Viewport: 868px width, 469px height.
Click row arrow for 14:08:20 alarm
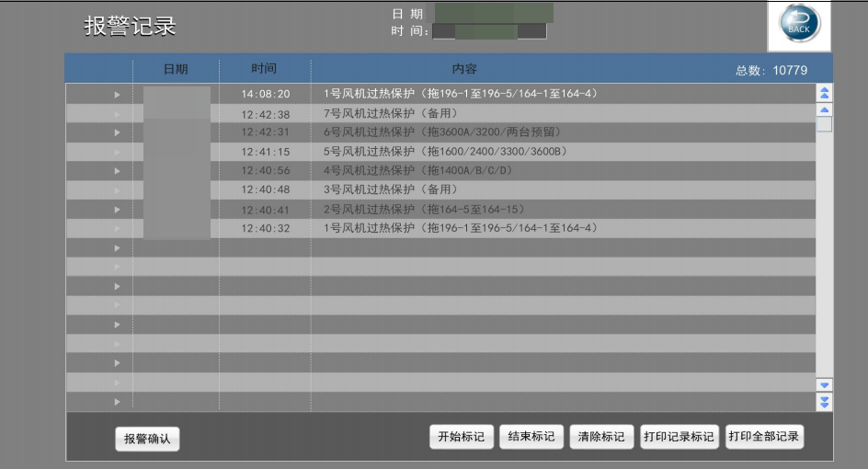tap(117, 95)
